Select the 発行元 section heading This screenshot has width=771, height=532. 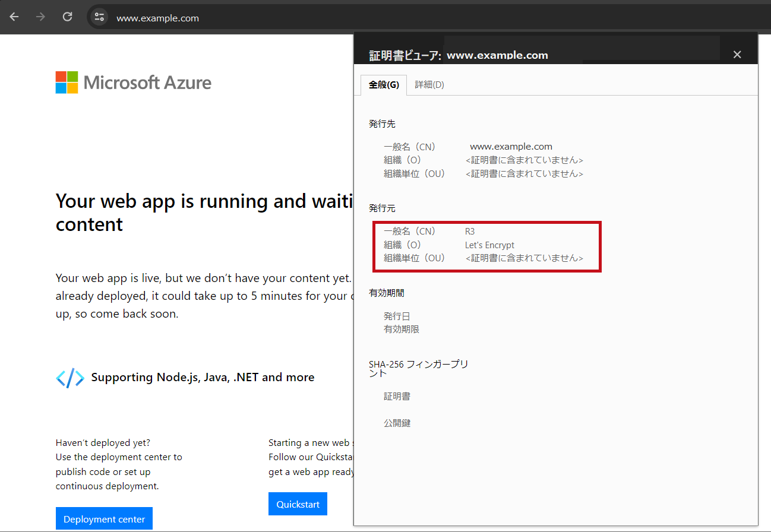(x=382, y=208)
